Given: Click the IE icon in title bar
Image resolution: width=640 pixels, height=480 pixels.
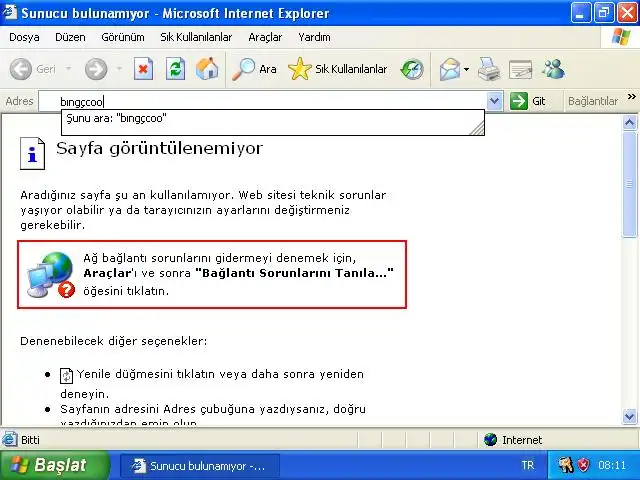Looking at the screenshot, I should (9, 12).
